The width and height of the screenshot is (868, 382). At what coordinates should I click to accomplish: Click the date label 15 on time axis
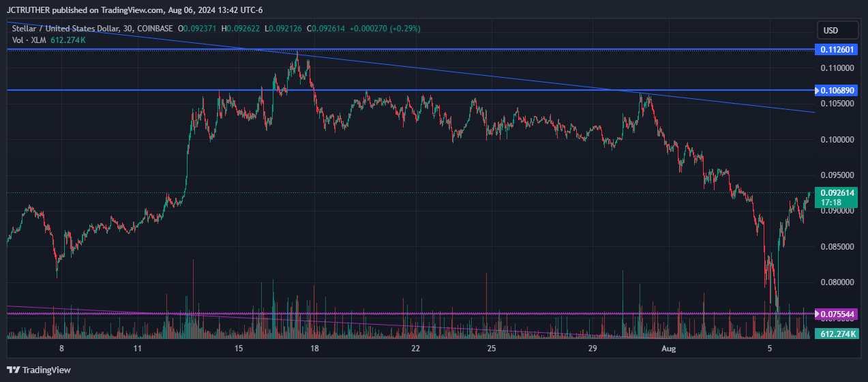[x=239, y=349]
